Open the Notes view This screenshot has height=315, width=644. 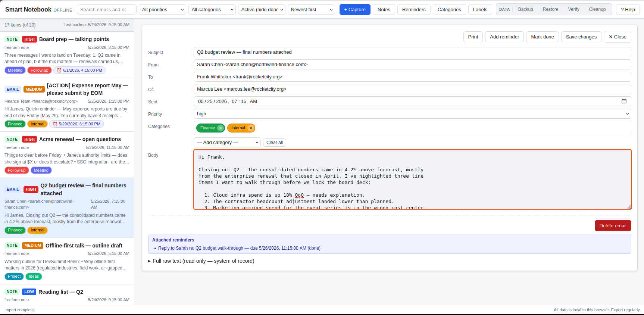pos(384,10)
